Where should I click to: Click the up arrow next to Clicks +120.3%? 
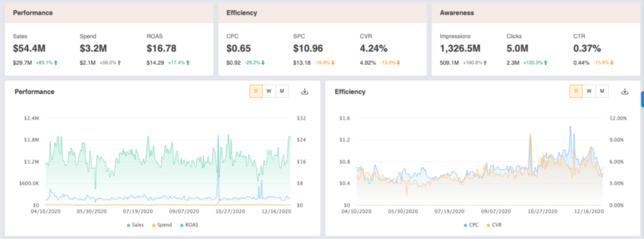(x=546, y=63)
